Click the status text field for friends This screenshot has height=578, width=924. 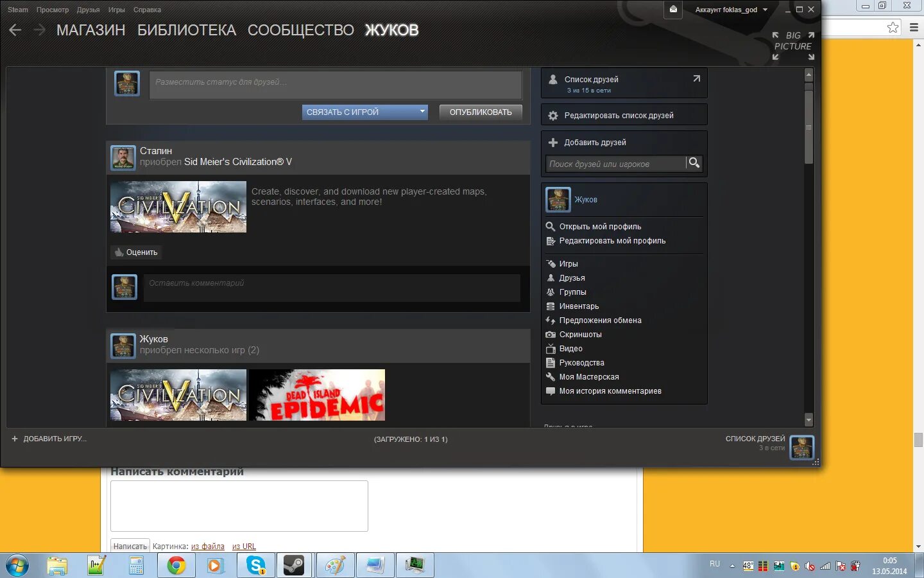(336, 85)
